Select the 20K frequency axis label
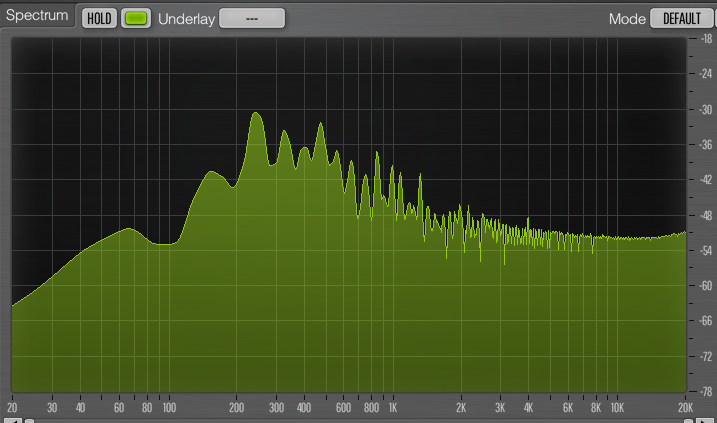The height and width of the screenshot is (423, 717). (685, 408)
